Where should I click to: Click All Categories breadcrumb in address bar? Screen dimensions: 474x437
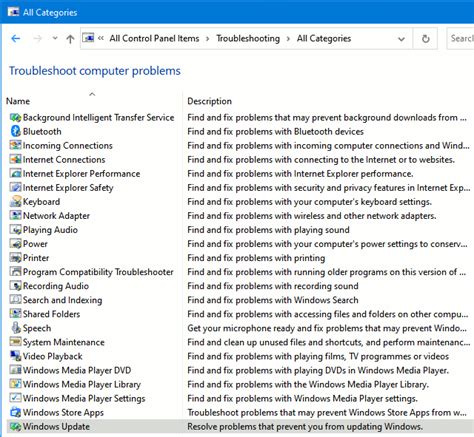coord(324,38)
